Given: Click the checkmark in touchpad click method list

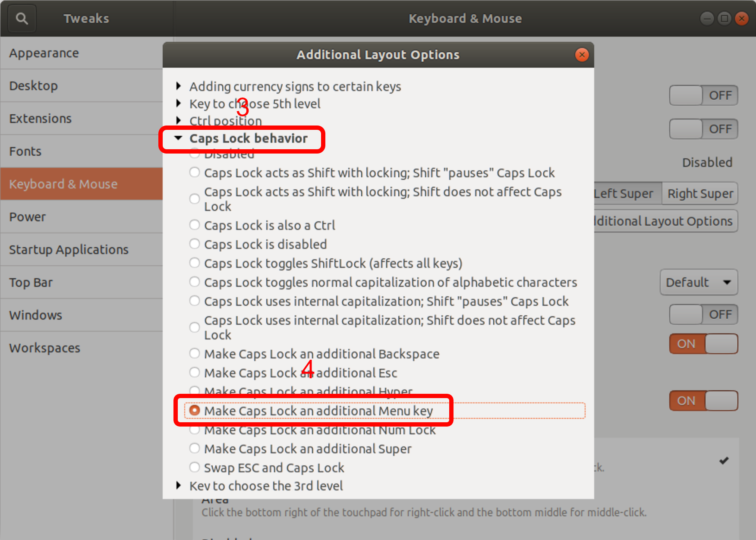Looking at the screenshot, I should coord(724,461).
